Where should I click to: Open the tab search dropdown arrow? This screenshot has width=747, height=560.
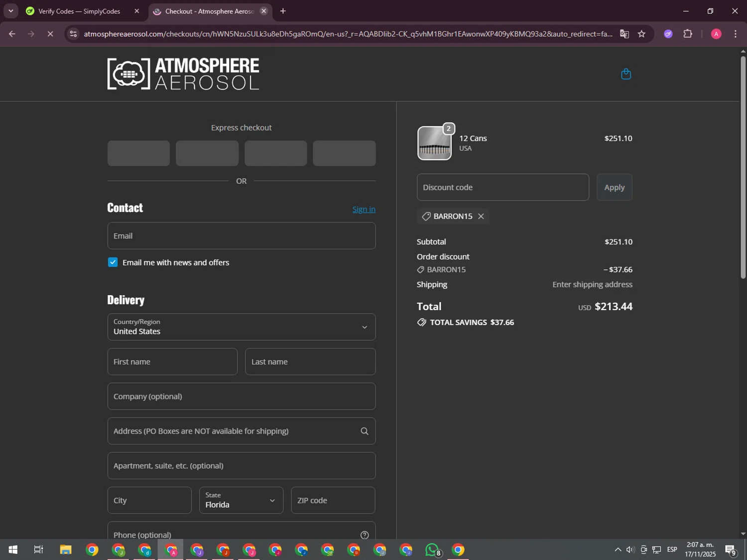(10, 11)
